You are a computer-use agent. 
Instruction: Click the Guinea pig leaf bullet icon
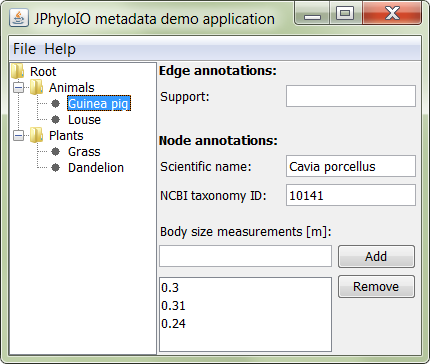pyautogui.click(x=56, y=104)
